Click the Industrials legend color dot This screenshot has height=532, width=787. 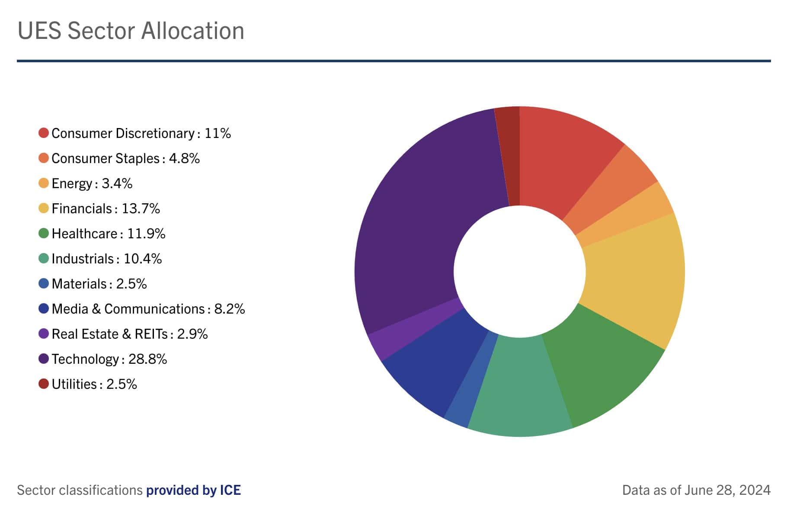click(x=43, y=258)
